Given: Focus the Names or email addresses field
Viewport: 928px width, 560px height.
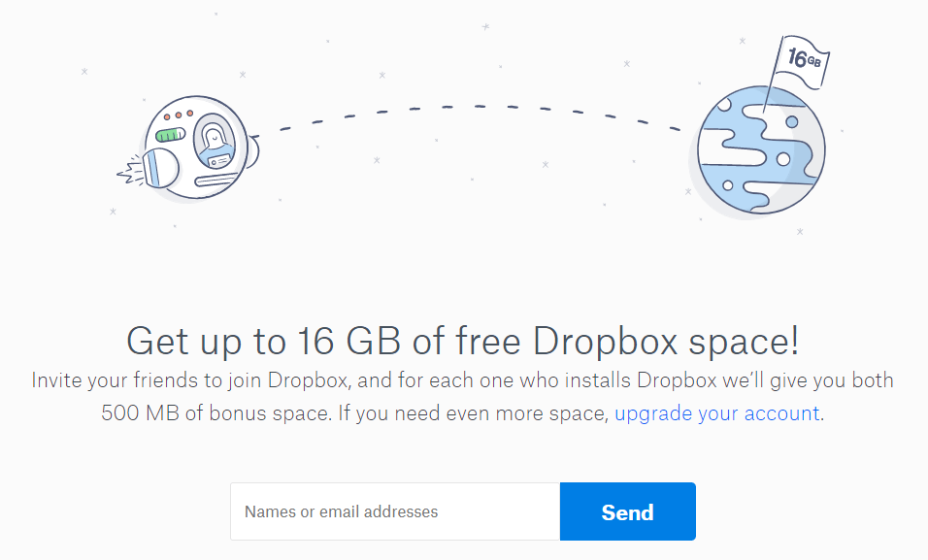Looking at the screenshot, I should pyautogui.click(x=395, y=511).
